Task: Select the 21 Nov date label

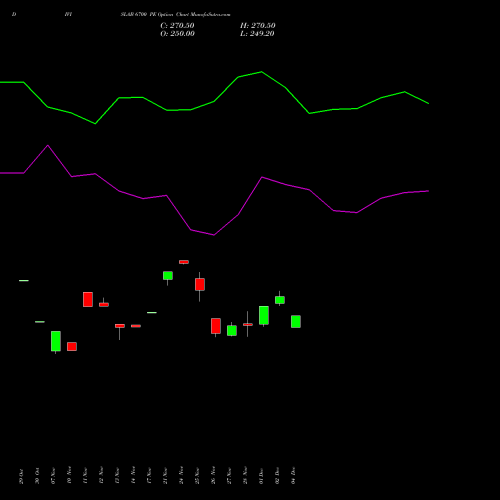Action: point(165,476)
